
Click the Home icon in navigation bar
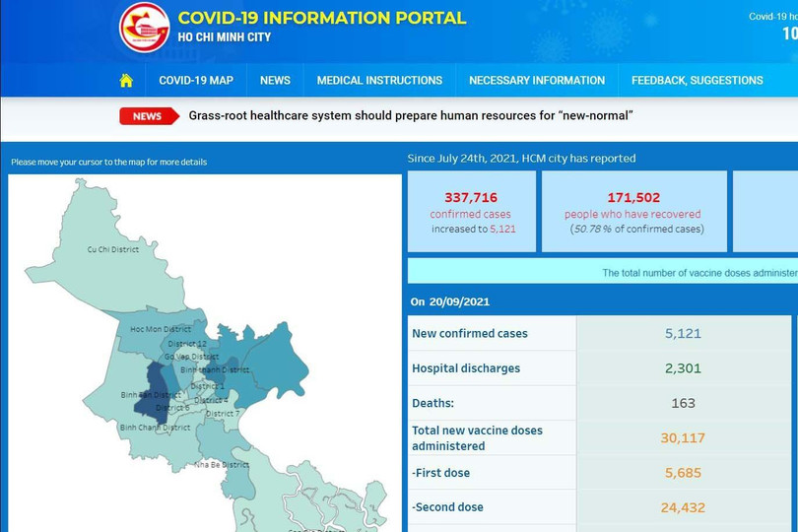tap(126, 81)
